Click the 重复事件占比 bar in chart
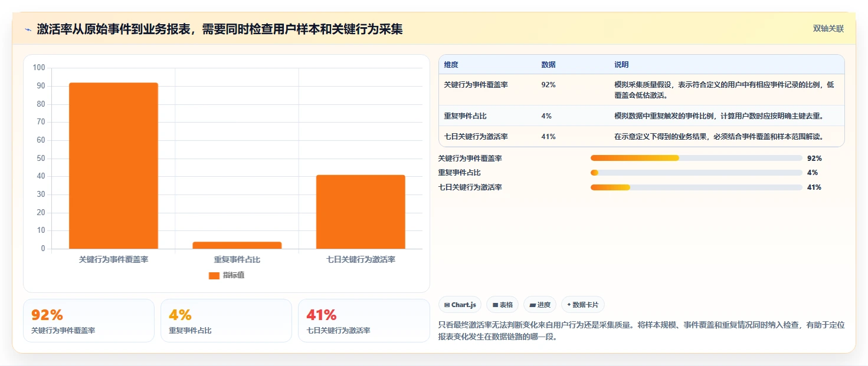The height and width of the screenshot is (366, 868). click(237, 245)
